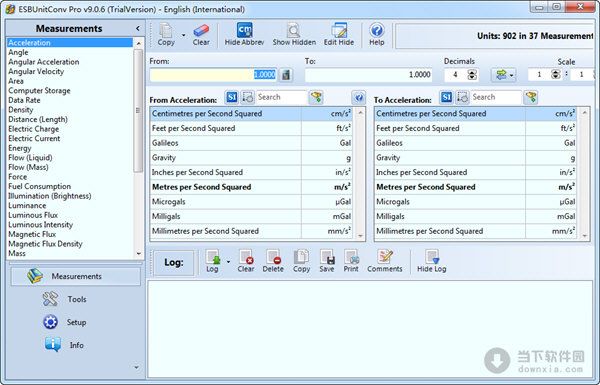
Task: Click the To value field
Action: pyautogui.click(x=368, y=75)
